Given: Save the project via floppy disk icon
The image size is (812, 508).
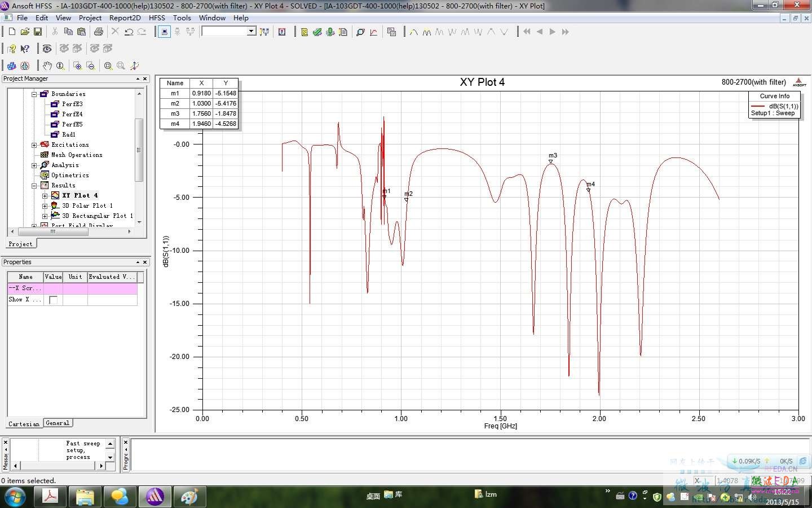Looking at the screenshot, I should [38, 32].
